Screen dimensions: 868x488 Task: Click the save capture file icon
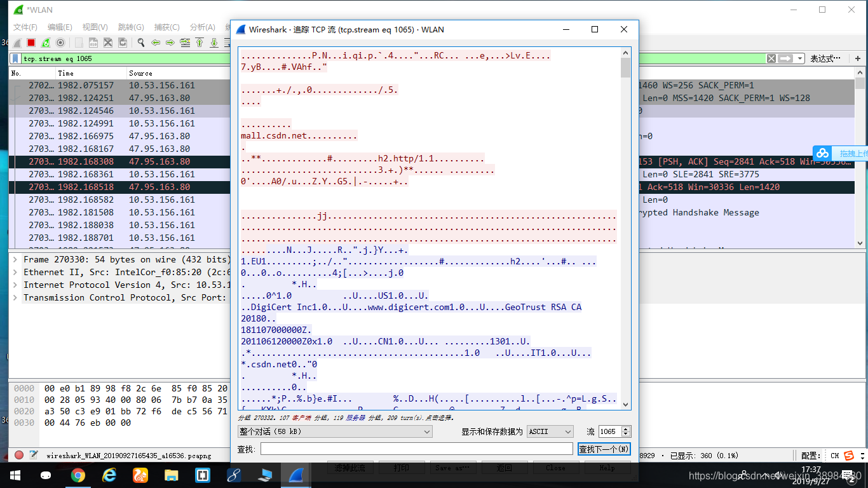pos(93,43)
